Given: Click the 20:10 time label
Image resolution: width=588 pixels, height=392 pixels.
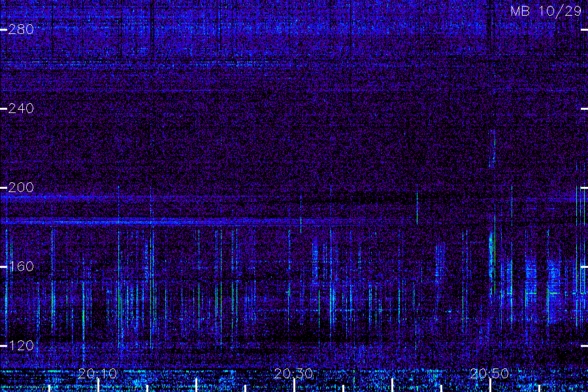Looking at the screenshot, I should tap(97, 374).
